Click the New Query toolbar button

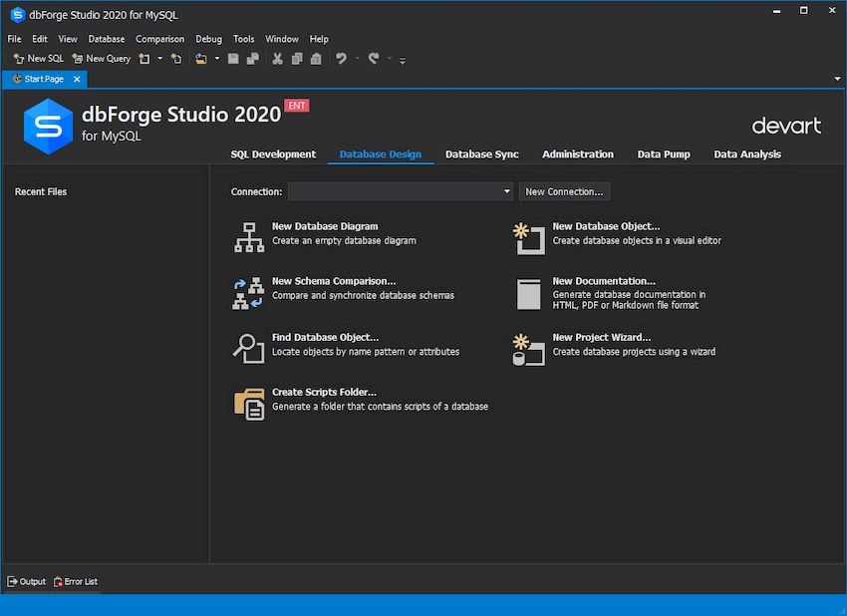coord(101,58)
